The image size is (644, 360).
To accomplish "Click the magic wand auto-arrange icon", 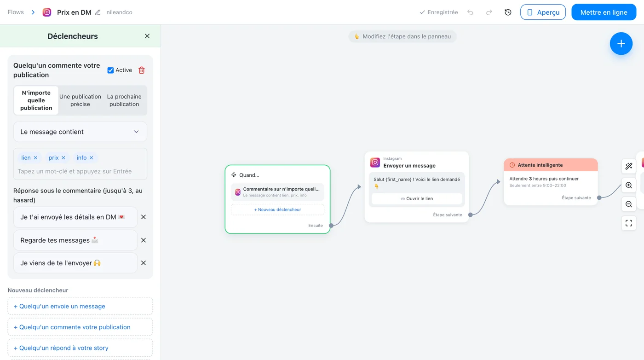I will pyautogui.click(x=629, y=166).
